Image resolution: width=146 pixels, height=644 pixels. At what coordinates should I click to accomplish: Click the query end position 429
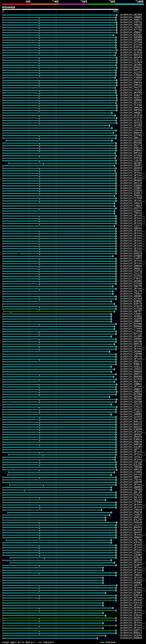tap(115, 11)
